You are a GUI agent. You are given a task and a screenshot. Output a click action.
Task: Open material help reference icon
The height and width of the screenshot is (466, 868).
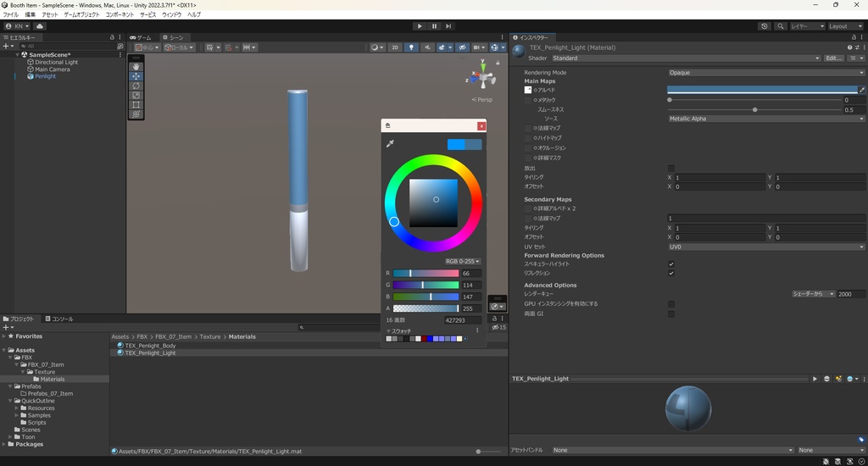849,47
